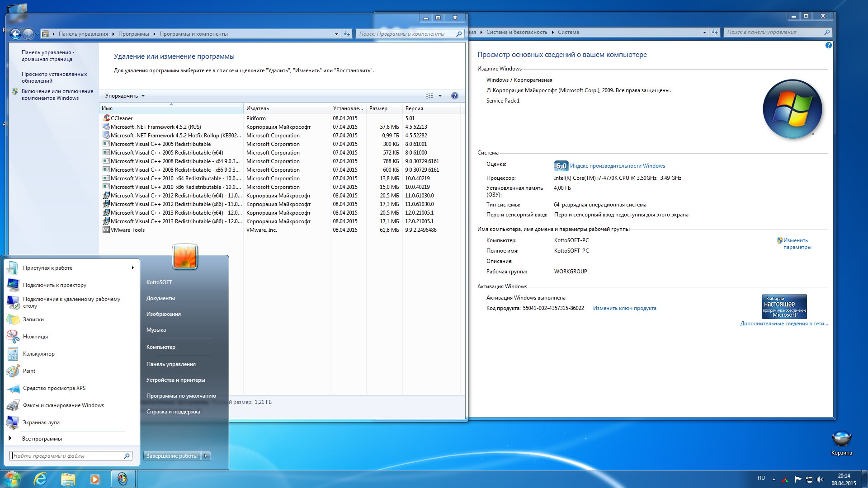
Task: Click refresh icon in Programs address bar
Action: [347, 34]
